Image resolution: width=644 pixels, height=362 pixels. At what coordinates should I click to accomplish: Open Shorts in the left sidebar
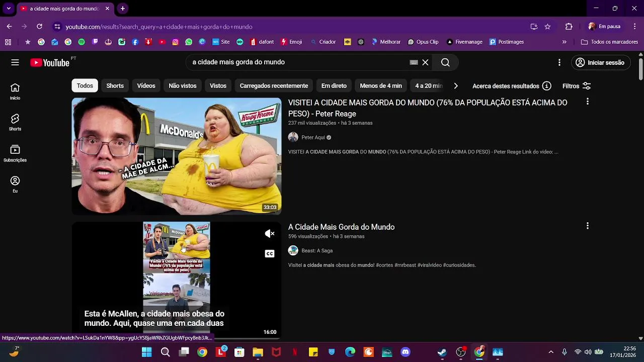[15, 123]
